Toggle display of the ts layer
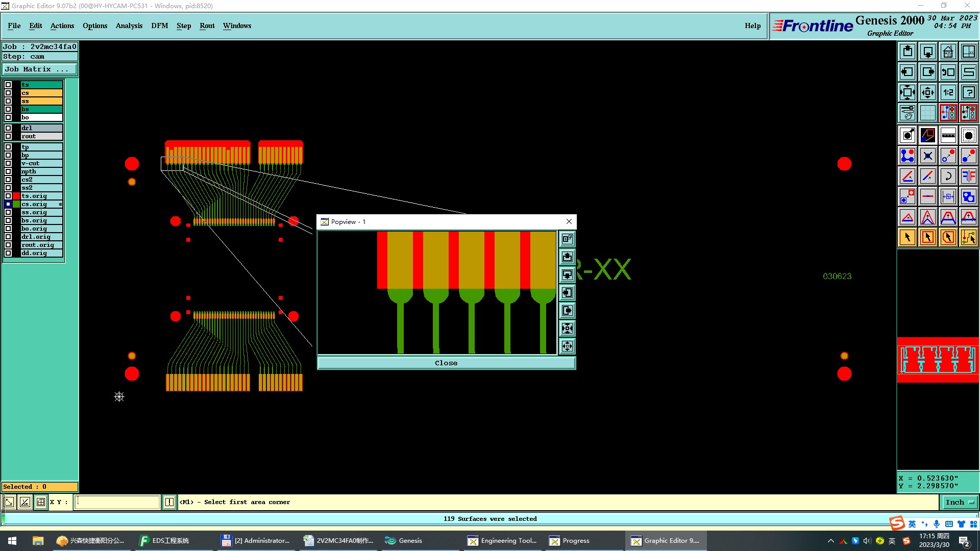 click(8, 85)
